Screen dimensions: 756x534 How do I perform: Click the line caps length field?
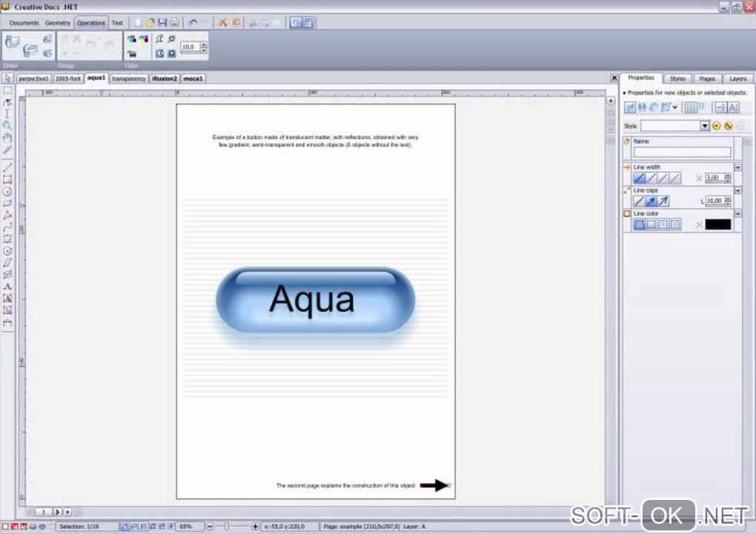(714, 201)
